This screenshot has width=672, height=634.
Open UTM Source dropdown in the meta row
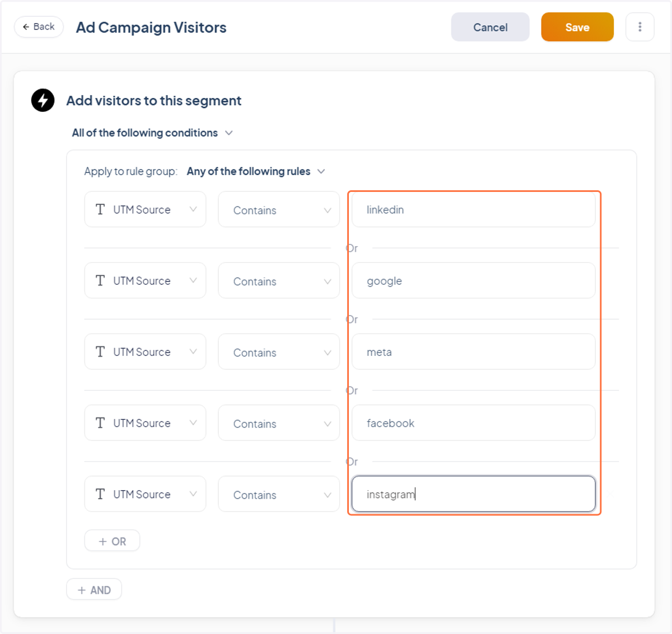click(145, 351)
